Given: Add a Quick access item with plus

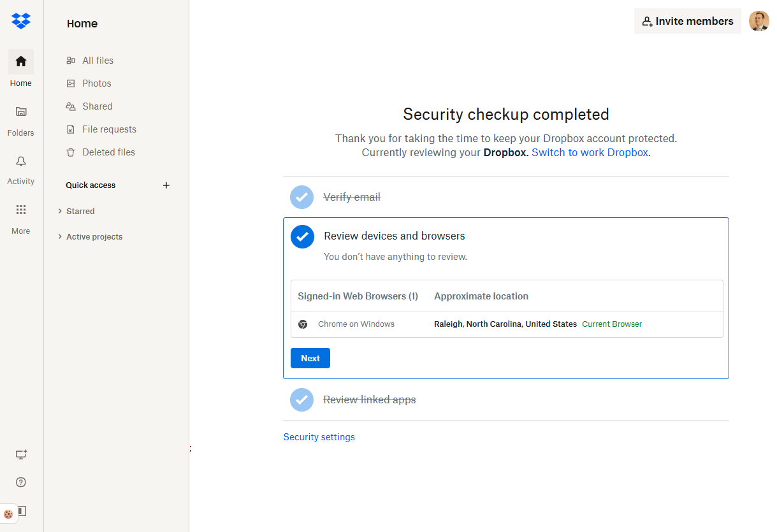Looking at the screenshot, I should coord(166,185).
